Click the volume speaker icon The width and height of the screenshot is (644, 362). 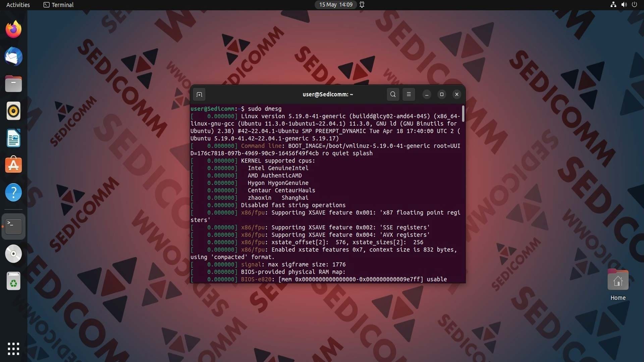(624, 5)
